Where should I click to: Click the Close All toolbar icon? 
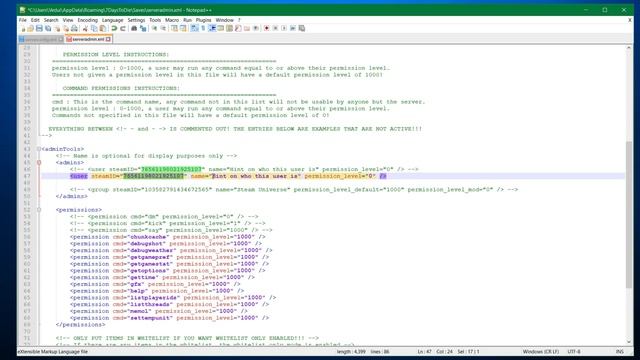tap(66, 29)
